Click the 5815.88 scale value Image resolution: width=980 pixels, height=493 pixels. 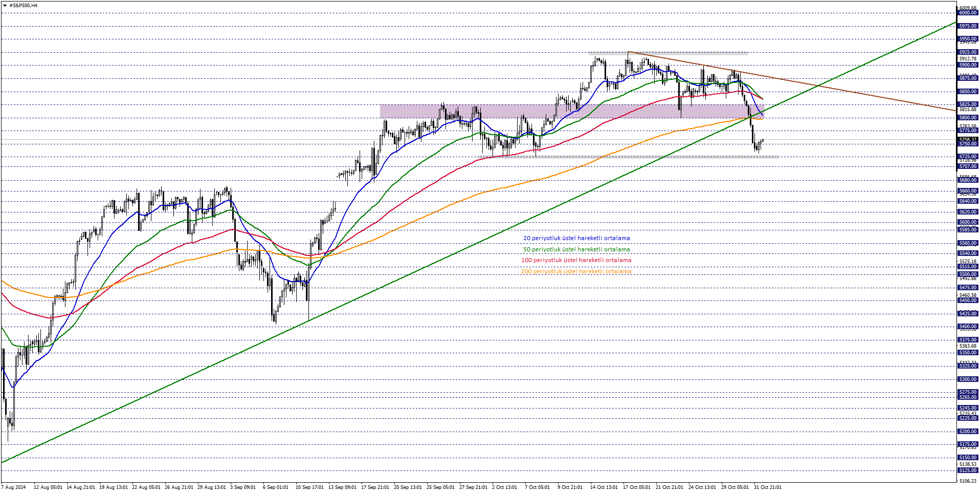coord(968,110)
